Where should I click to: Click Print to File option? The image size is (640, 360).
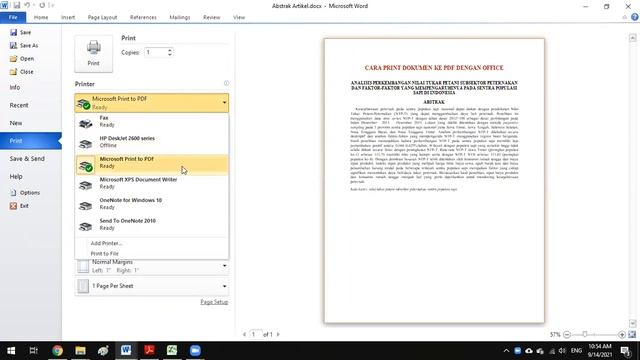pyautogui.click(x=104, y=253)
